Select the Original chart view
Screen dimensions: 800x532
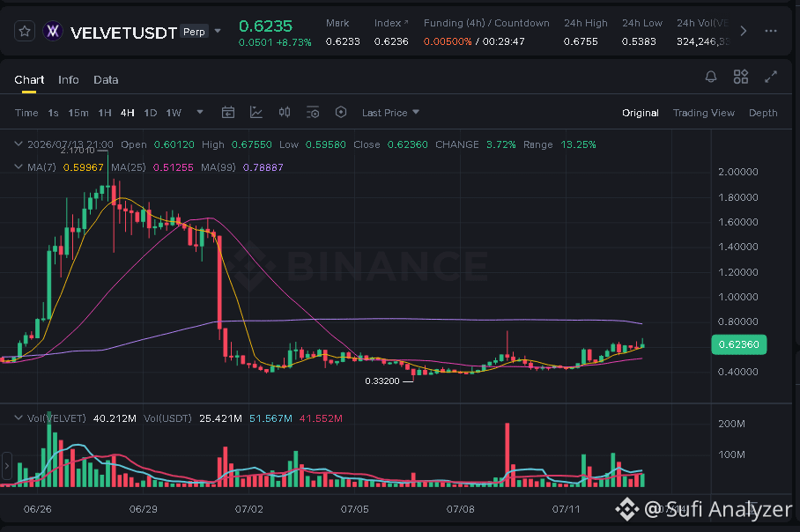click(x=640, y=113)
